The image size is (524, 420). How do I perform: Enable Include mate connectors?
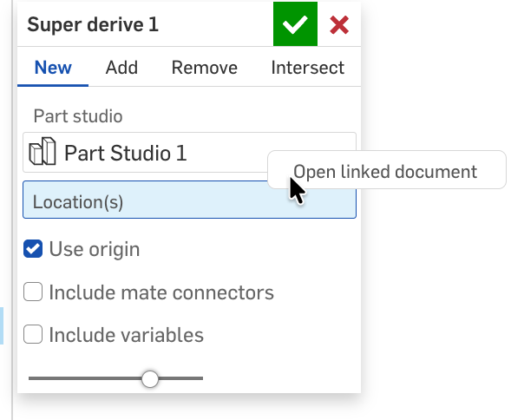[33, 292]
